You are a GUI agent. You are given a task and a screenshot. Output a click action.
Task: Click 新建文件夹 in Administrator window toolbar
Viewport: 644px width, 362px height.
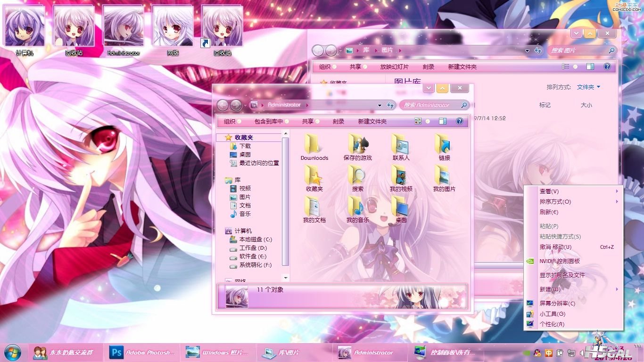pyautogui.click(x=372, y=121)
